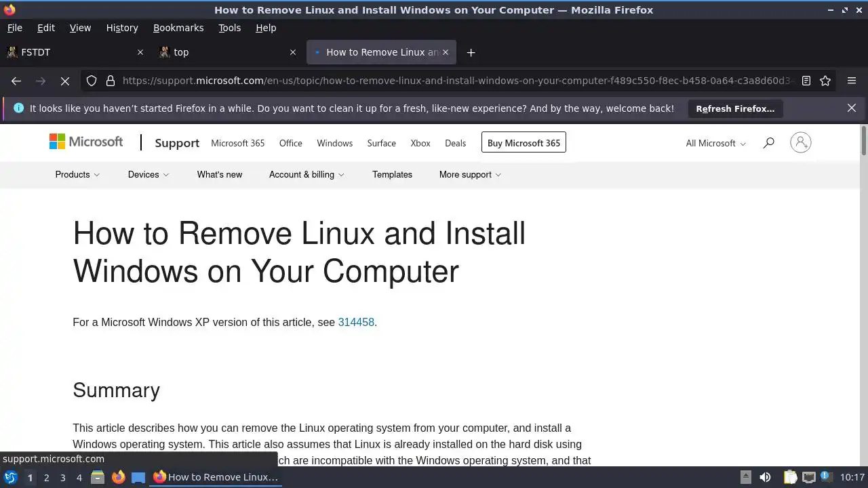Click the URL address field

[458, 81]
